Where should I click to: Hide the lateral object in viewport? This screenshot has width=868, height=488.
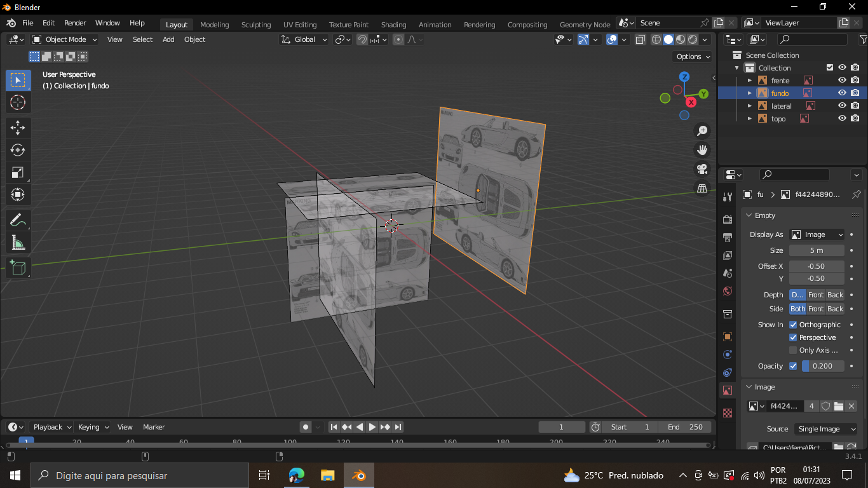pos(842,105)
